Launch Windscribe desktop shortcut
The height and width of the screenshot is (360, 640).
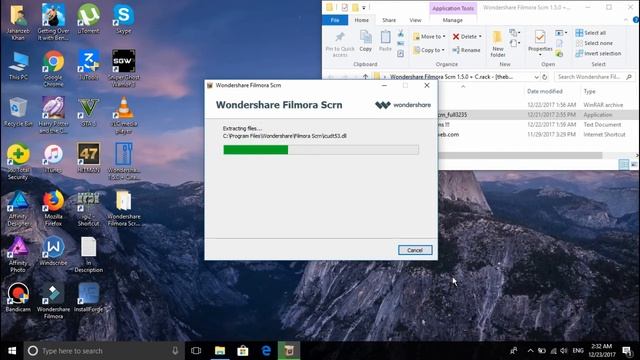pos(53,251)
